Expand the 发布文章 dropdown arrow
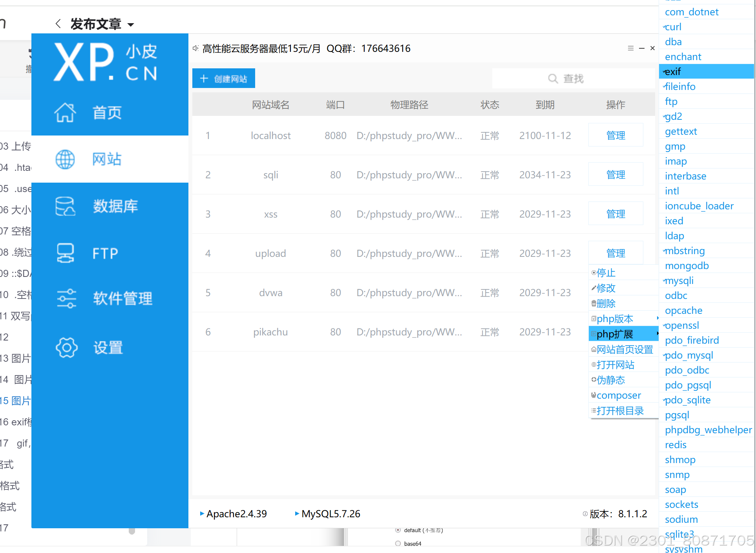Image resolution: width=756 pixels, height=553 pixels. pyautogui.click(x=131, y=25)
